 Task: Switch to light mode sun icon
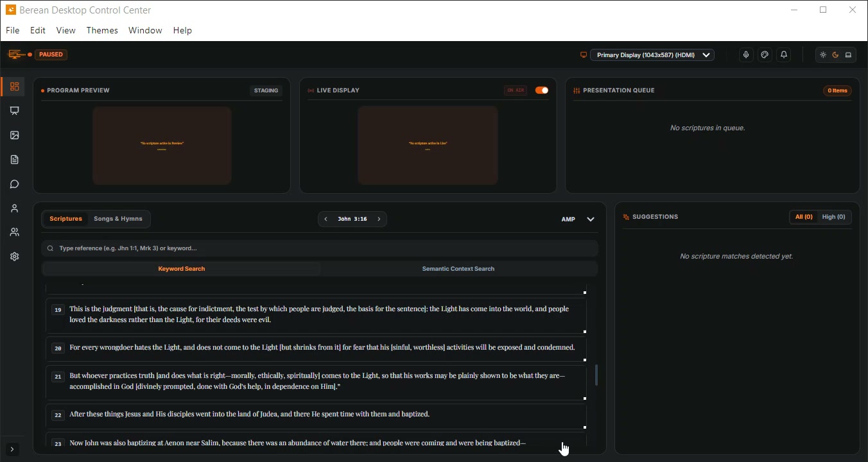point(823,55)
